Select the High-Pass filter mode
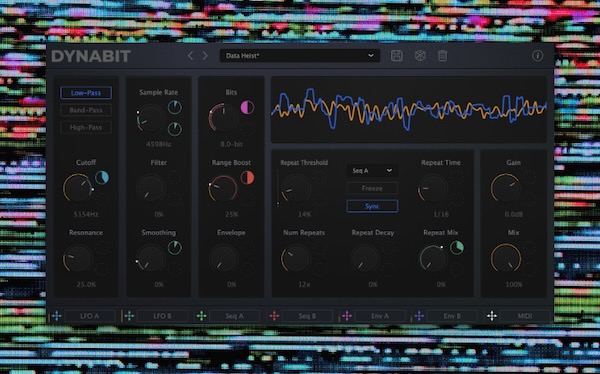The width and height of the screenshot is (600, 374). pos(86,127)
